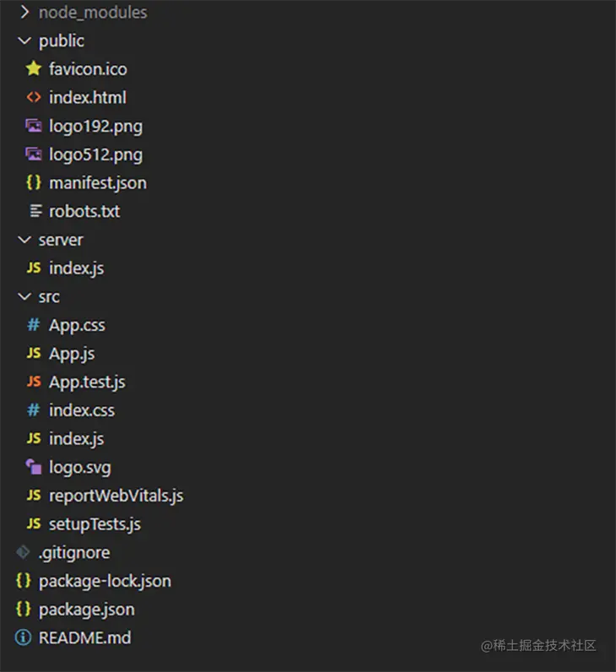Click the SVG shapes icon of logo.svg

pos(34,467)
